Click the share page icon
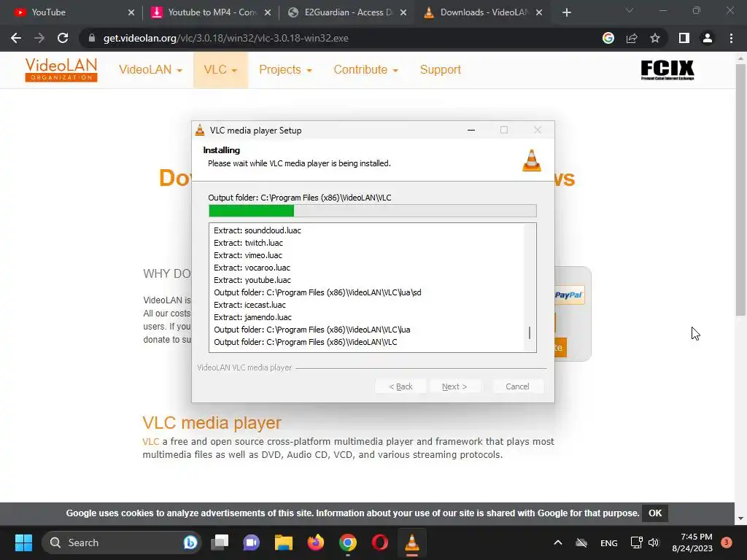This screenshot has width=747, height=560. 632,38
